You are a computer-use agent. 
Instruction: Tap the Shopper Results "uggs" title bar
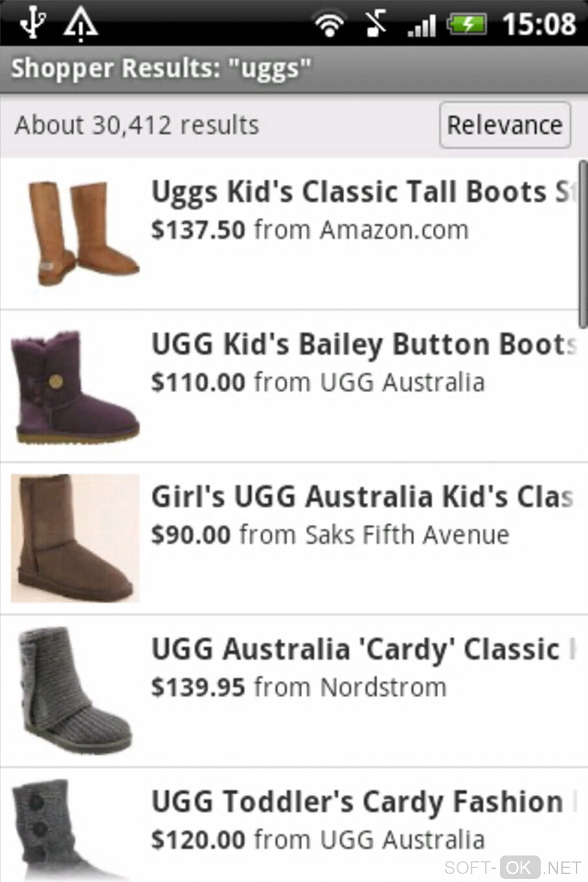point(294,69)
